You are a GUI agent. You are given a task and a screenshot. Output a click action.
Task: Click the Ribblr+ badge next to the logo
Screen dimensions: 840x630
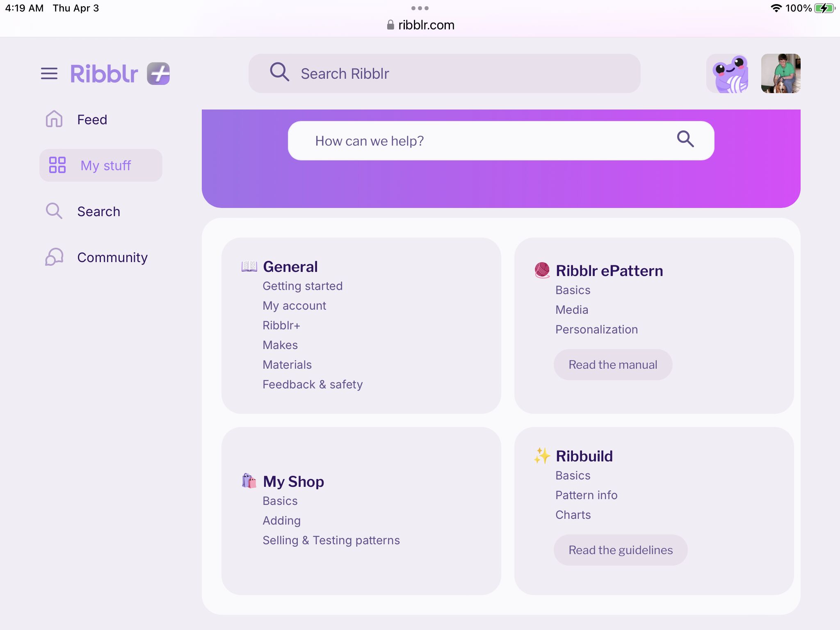click(x=159, y=74)
